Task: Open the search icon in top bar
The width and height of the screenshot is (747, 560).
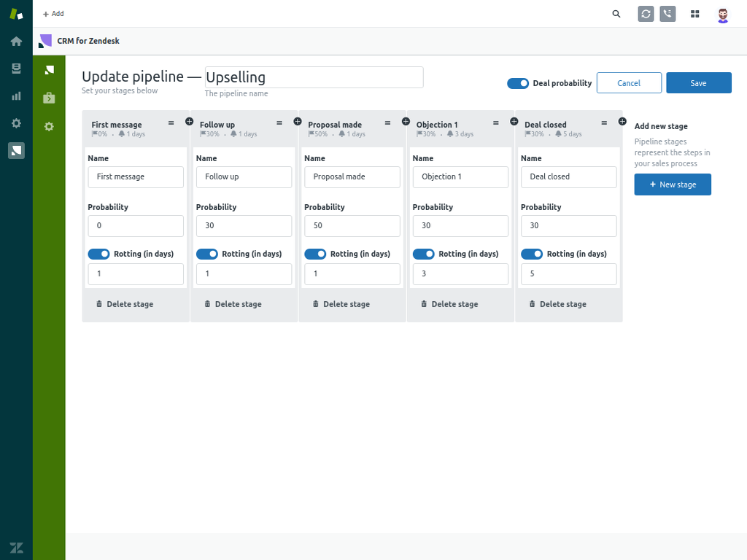Action: click(x=616, y=13)
